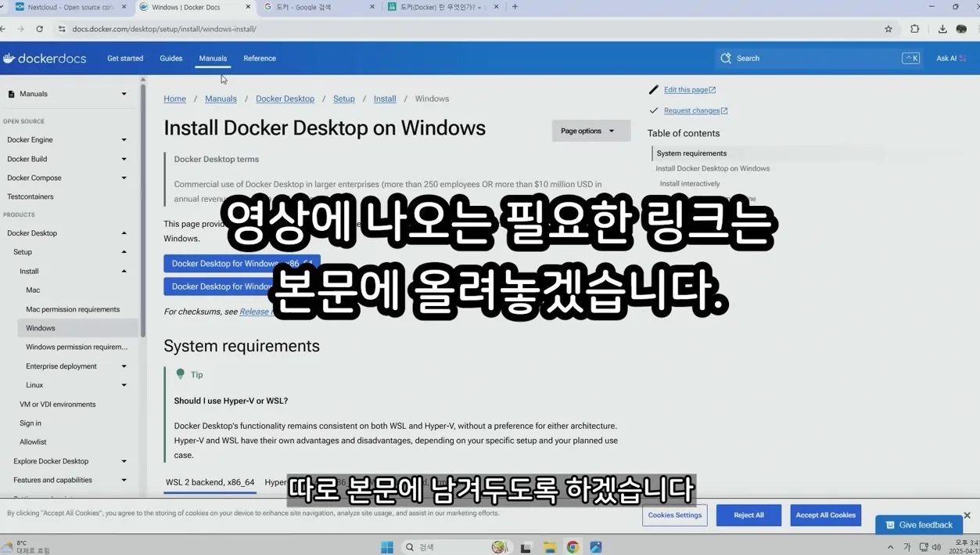Screen dimensions: 980x555
Task: Open the Reference nav item
Action: (x=260, y=58)
